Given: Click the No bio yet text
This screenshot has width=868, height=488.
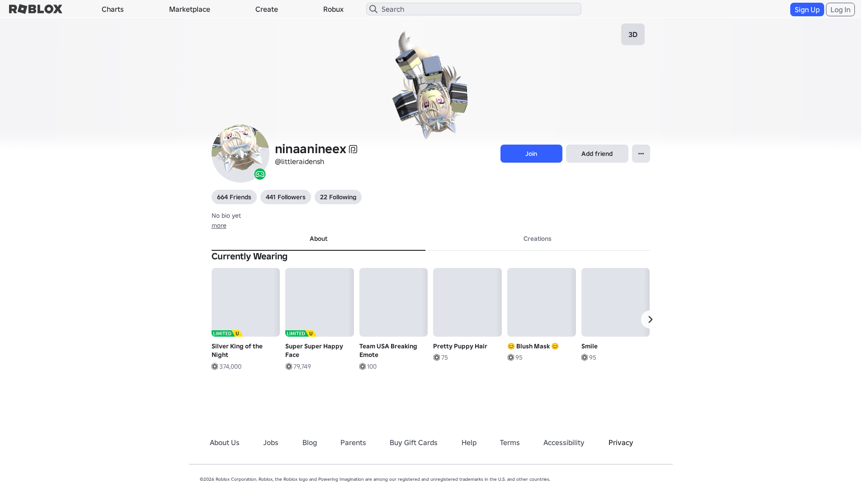Looking at the screenshot, I should click(226, 216).
